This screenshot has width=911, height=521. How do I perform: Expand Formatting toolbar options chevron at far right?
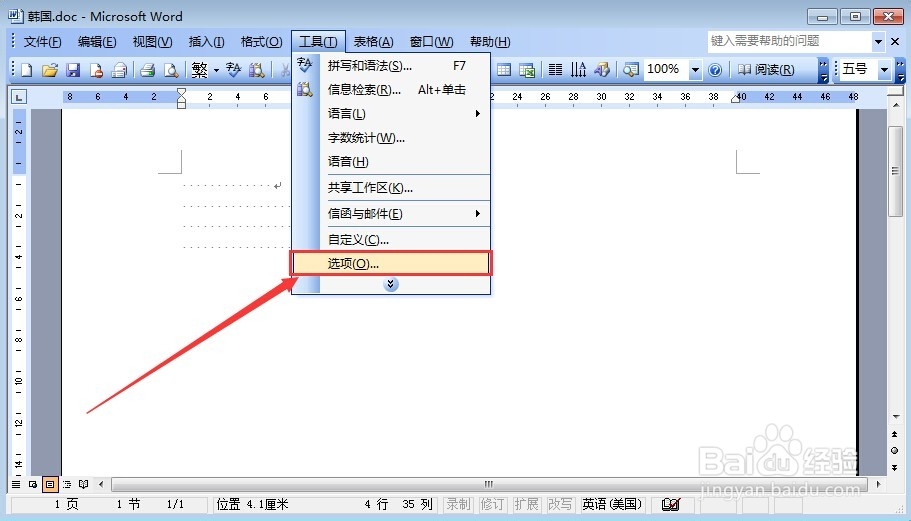[900, 70]
